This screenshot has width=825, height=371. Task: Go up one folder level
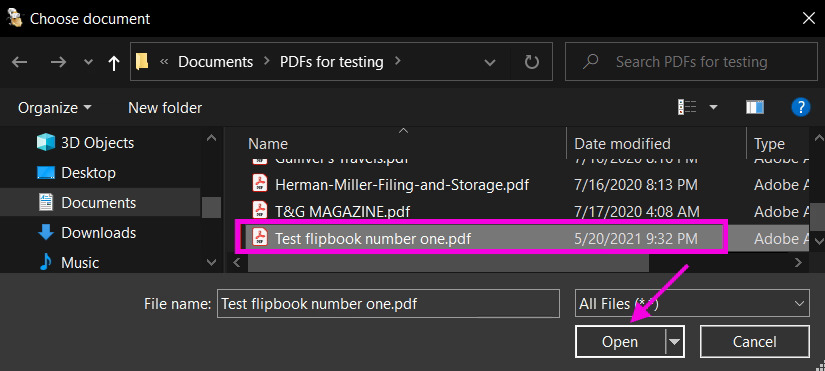113,63
